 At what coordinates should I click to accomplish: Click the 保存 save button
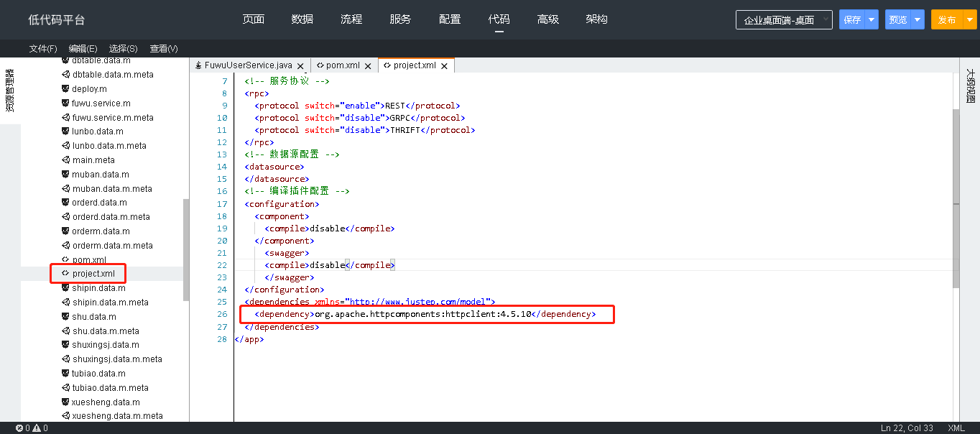(852, 20)
